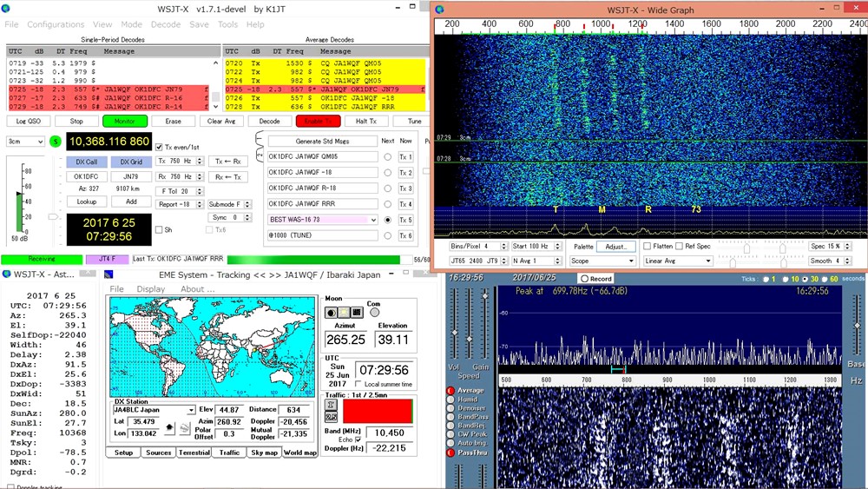Select the 1' traffic period icon
The width and height of the screenshot is (868, 489).
coord(331,405)
